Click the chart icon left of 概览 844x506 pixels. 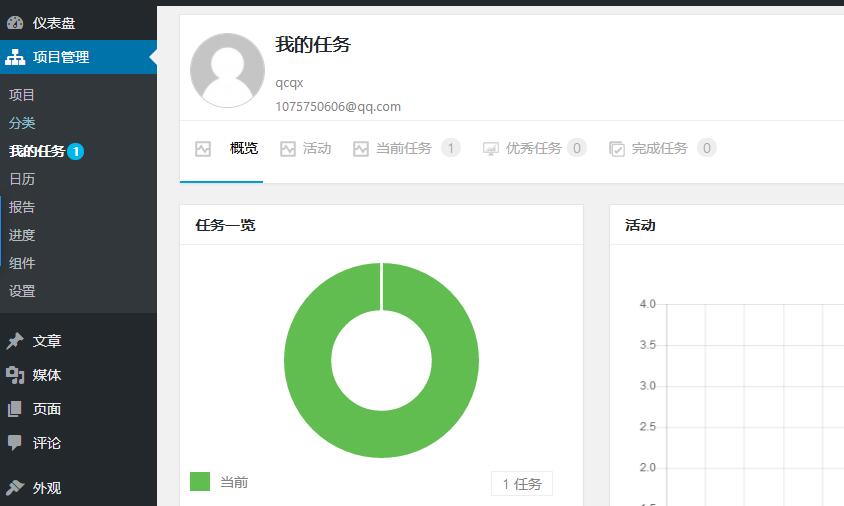[x=203, y=149]
